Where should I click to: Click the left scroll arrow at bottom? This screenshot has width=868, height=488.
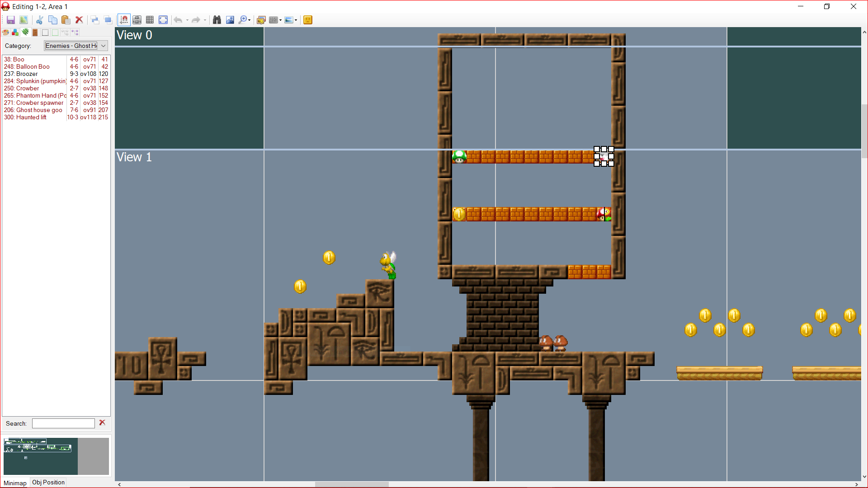point(119,484)
